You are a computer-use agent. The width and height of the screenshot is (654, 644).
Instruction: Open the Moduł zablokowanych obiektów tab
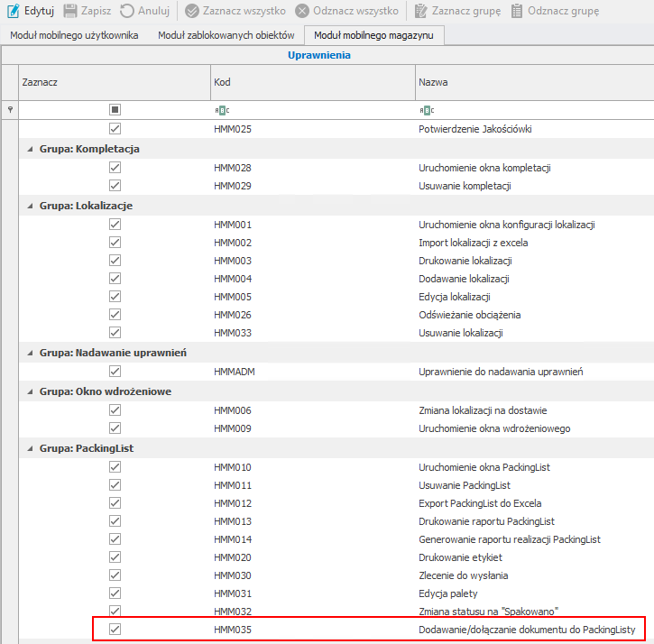[226, 35]
